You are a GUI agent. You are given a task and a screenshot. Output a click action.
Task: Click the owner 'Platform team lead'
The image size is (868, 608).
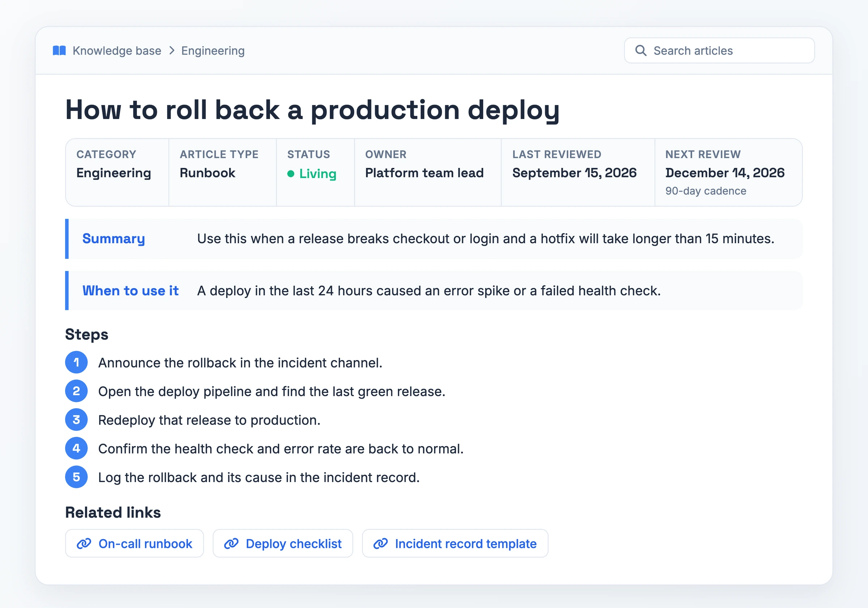[x=425, y=173]
